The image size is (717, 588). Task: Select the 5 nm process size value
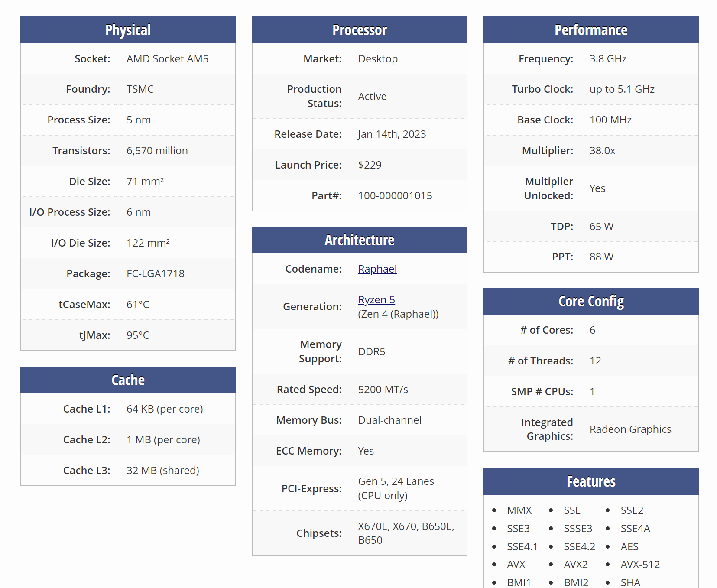point(139,120)
